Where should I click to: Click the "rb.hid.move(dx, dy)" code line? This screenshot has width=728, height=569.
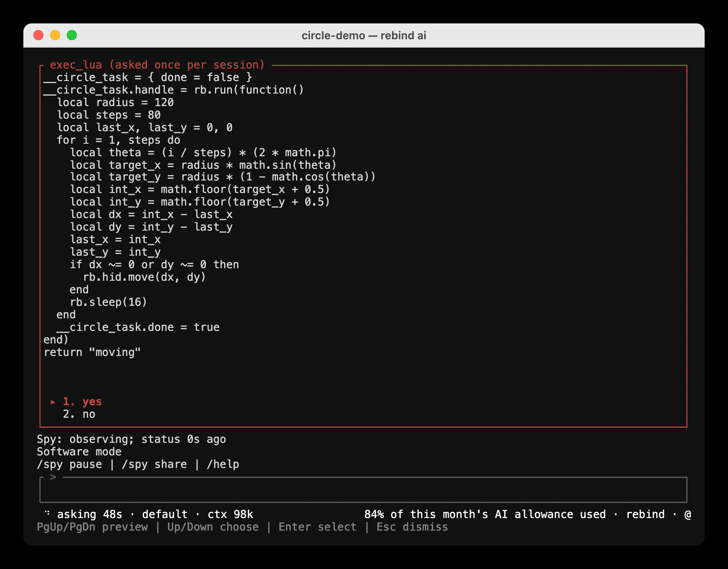pos(144,277)
